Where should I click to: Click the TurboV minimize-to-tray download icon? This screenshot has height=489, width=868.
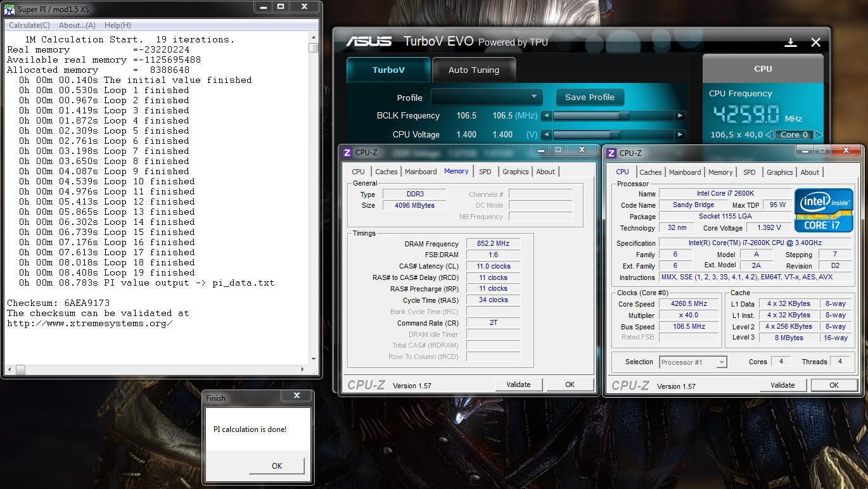pyautogui.click(x=791, y=42)
